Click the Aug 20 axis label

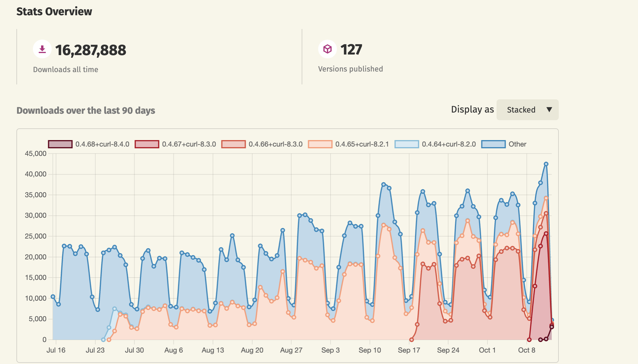coord(252,350)
